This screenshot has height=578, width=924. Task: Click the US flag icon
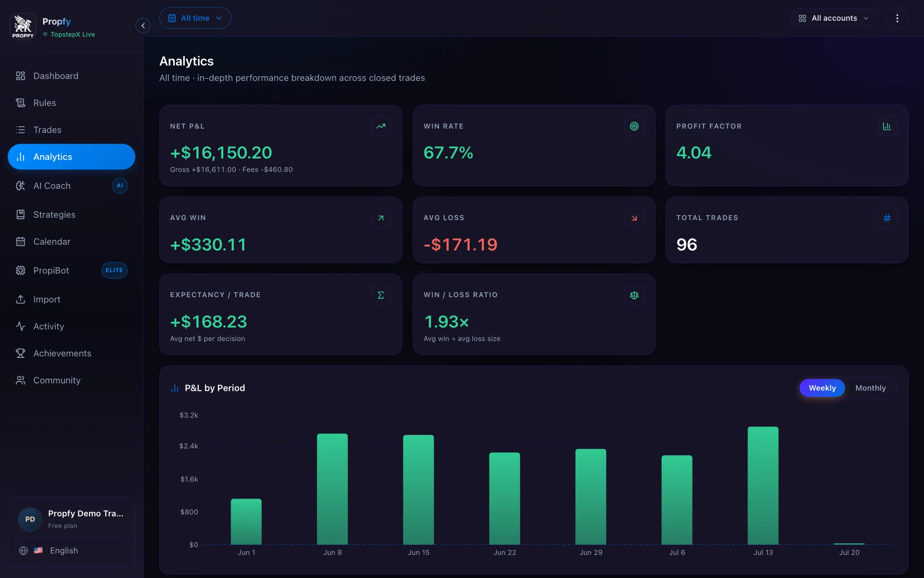pyautogui.click(x=38, y=551)
